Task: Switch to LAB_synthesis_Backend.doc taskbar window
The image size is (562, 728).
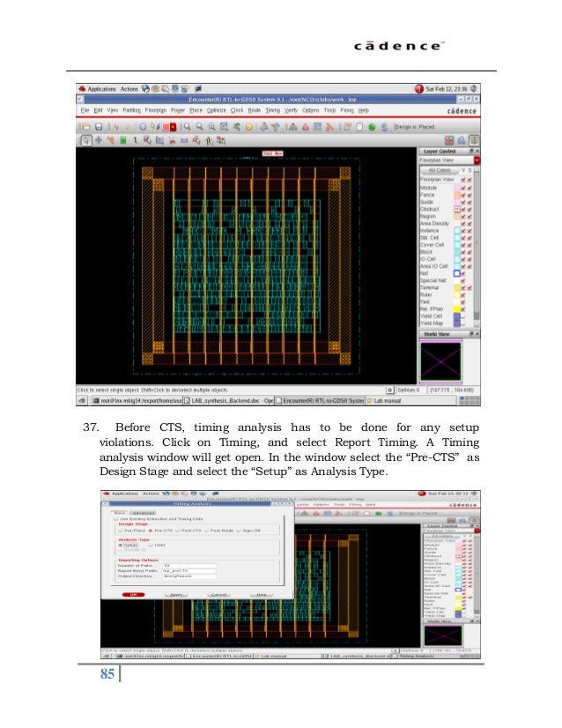Action: (229, 400)
